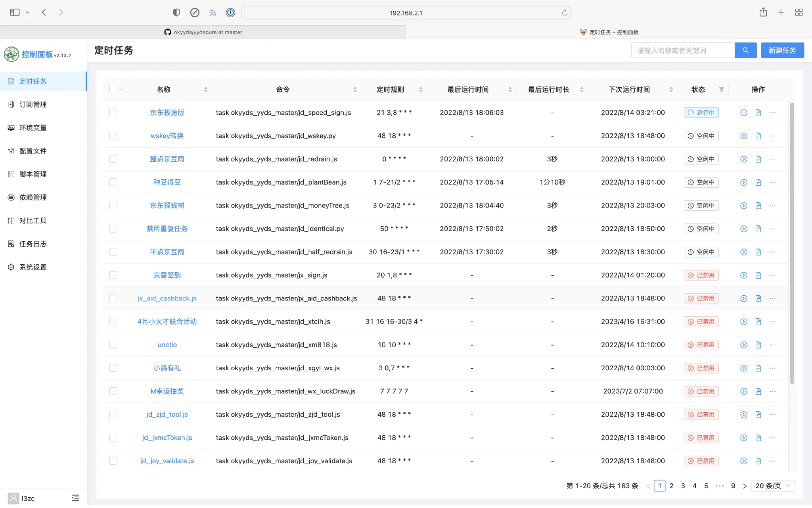The width and height of the screenshot is (812, 508).
Task: Open 系统设置 in the sidebar
Action: click(x=34, y=267)
